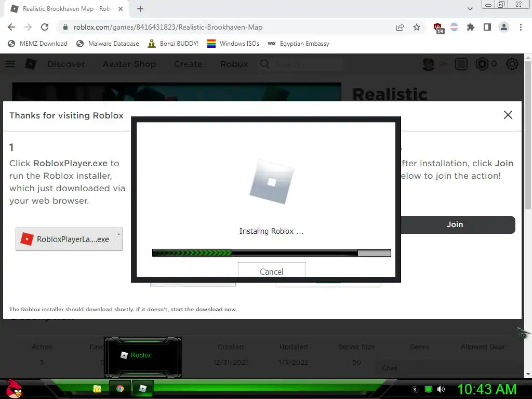The width and height of the screenshot is (532, 399).
Task: Open the tab search chevron
Action: pyautogui.click(x=470, y=9)
